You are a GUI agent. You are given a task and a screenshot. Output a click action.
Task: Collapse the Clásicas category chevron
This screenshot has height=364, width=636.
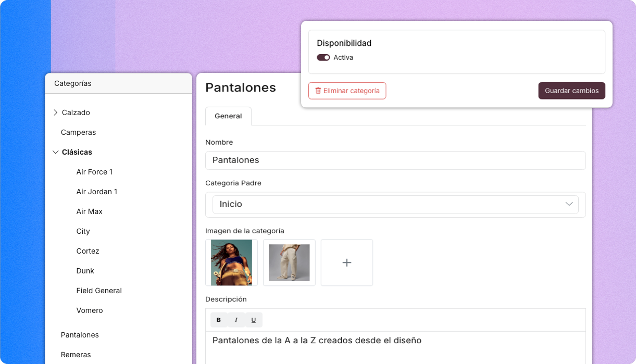(x=56, y=152)
